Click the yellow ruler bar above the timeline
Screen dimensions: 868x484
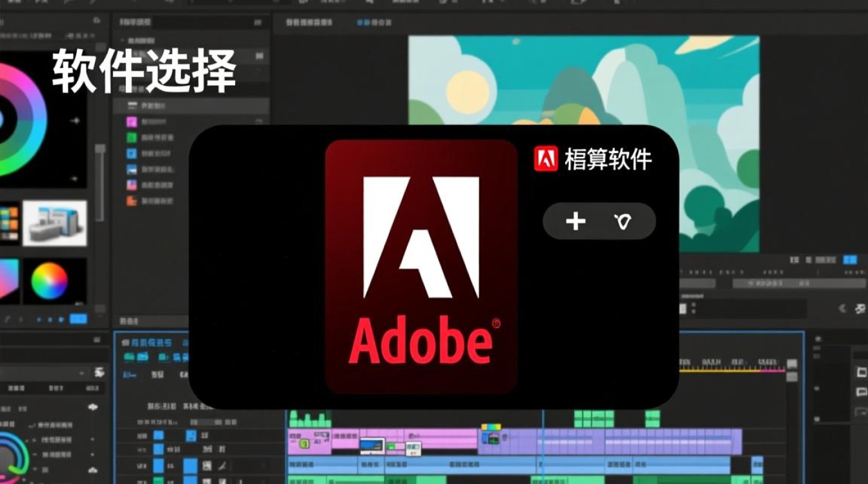719,370
